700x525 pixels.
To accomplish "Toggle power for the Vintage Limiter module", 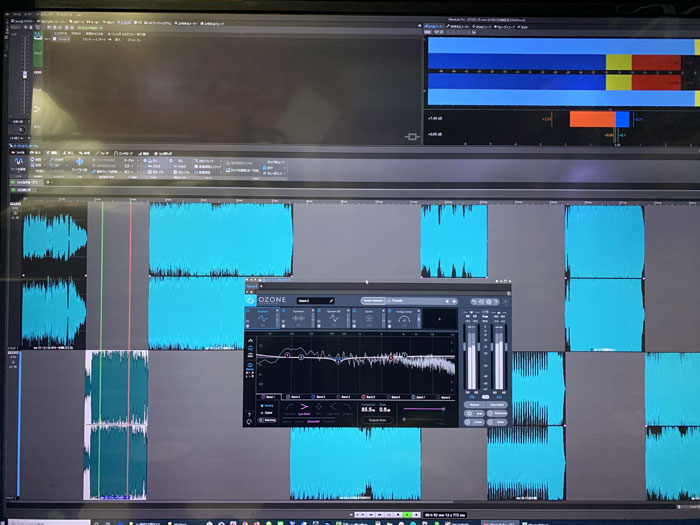I will (x=390, y=311).
